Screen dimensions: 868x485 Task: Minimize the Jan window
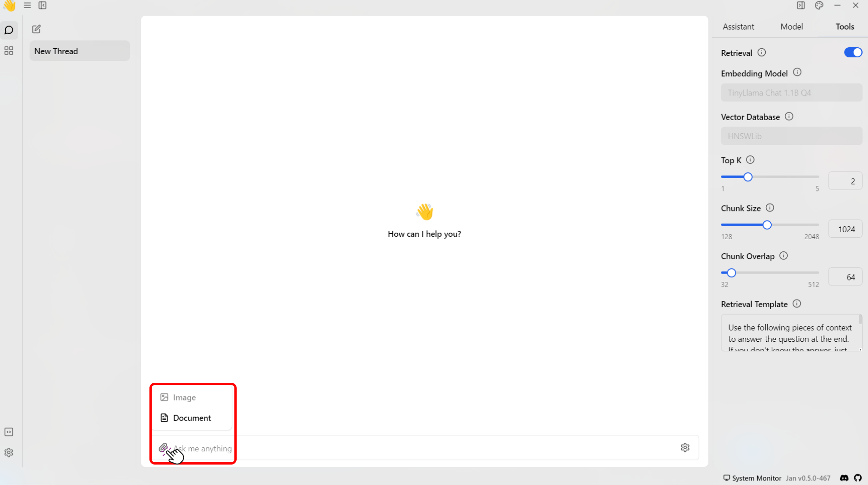(x=837, y=5)
